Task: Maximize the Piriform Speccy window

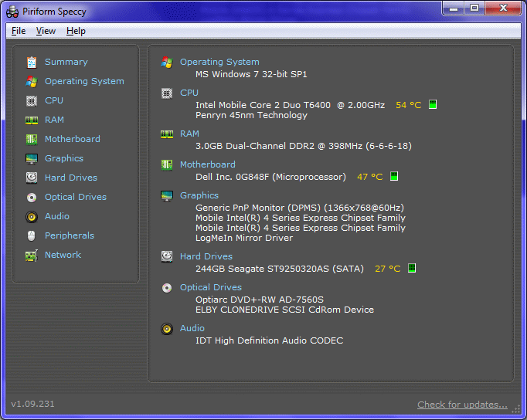Action: 474,8
